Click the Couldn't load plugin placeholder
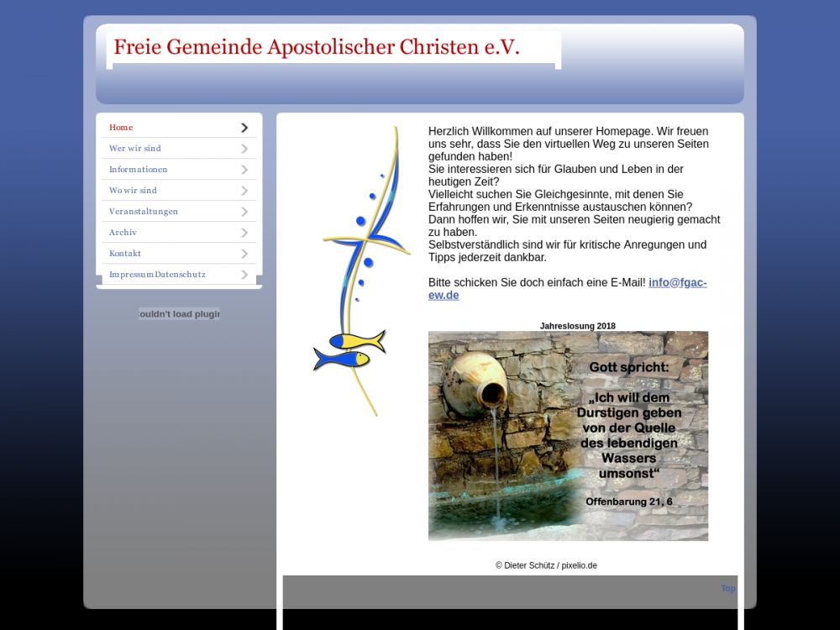Image resolution: width=840 pixels, height=630 pixels. point(179,314)
